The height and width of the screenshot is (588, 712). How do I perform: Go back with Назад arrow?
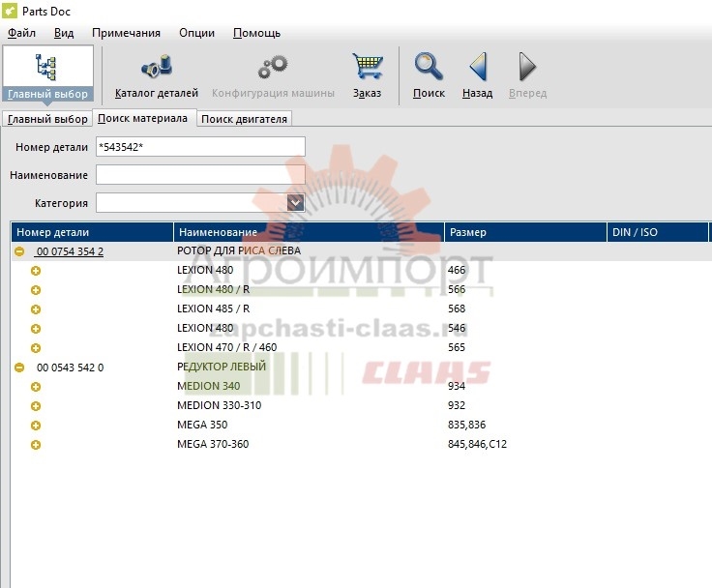(477, 76)
